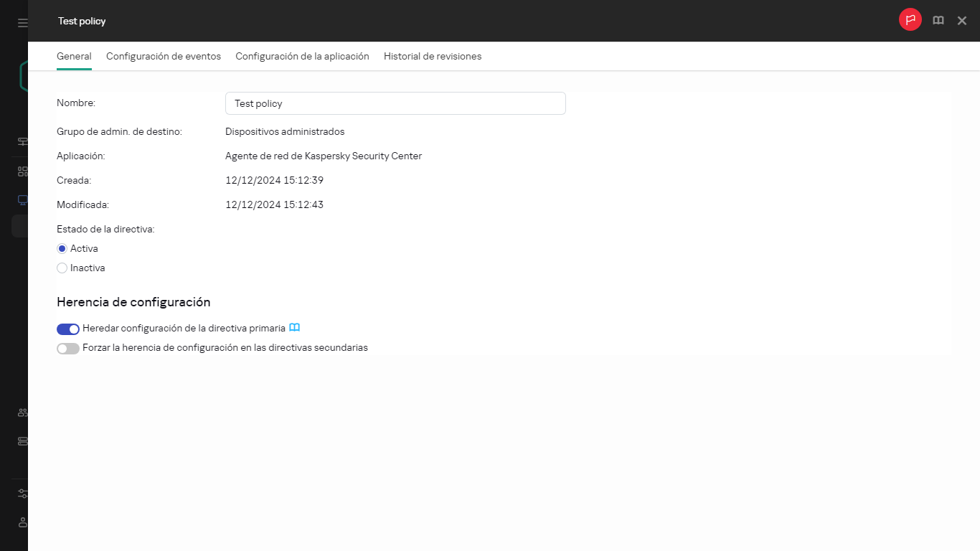Open help icon next to Heredar configuración
980x551 pixels.
point(294,328)
